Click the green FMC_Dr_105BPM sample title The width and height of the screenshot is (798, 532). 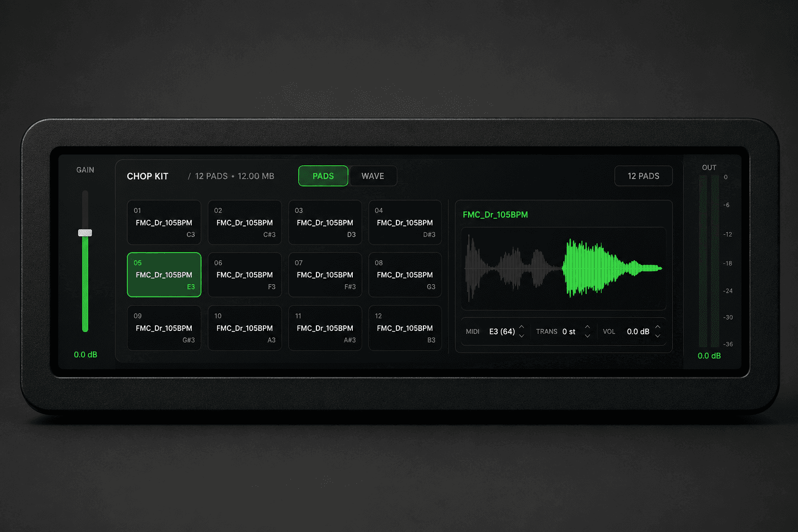pyautogui.click(x=495, y=215)
